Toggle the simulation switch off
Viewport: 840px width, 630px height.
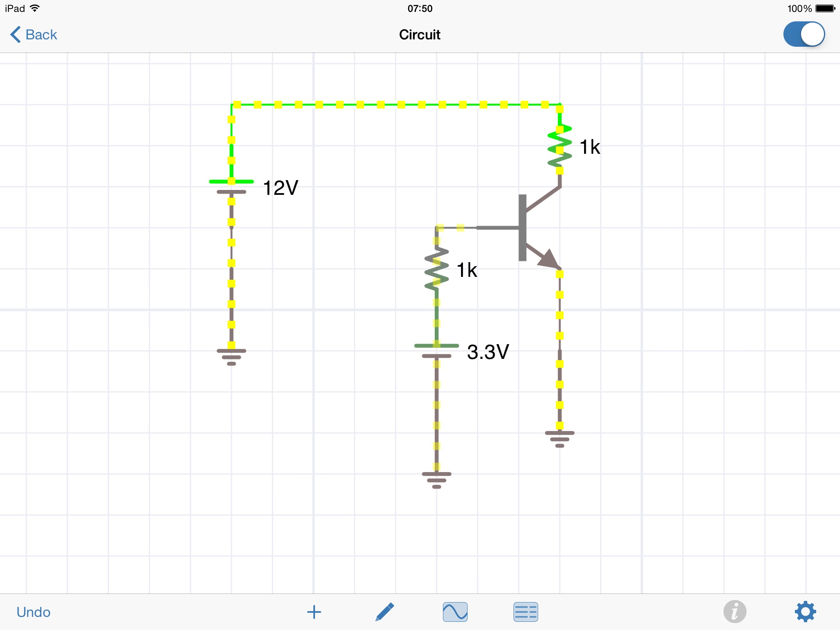coord(804,34)
